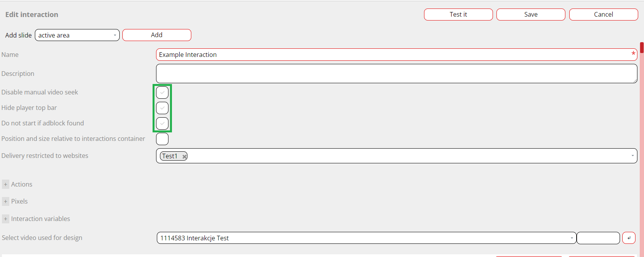
Task: Enable Do not start if adblock found
Action: point(162,123)
